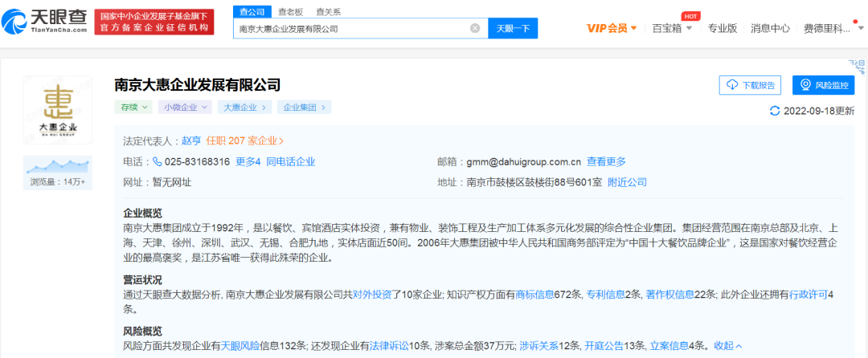
Task: Click the 国家中小企业发展子基金 red banner
Action: (154, 22)
